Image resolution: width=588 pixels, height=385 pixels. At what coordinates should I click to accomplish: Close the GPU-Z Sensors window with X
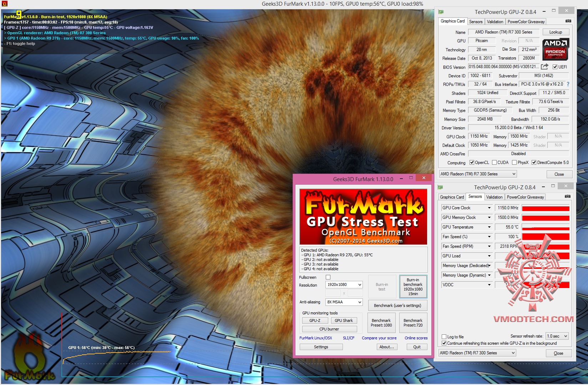[566, 186]
